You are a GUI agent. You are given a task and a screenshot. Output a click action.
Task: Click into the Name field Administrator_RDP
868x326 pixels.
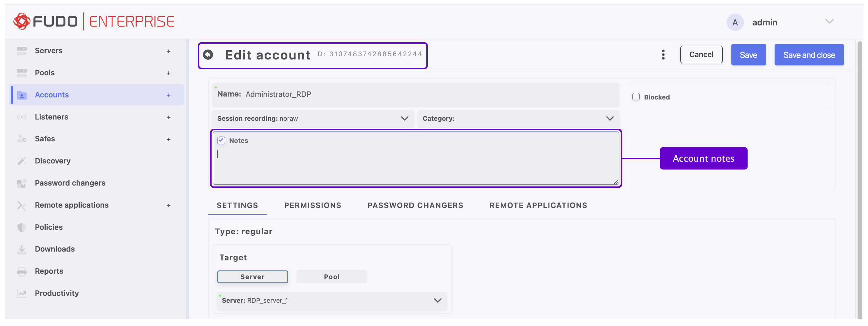[416, 94]
